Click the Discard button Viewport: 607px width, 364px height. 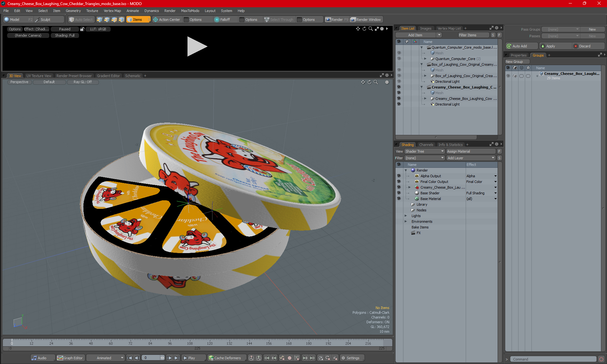589,46
